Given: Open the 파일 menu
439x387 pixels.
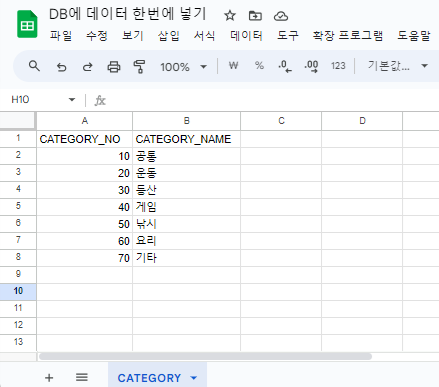Looking at the screenshot, I should [x=61, y=35].
